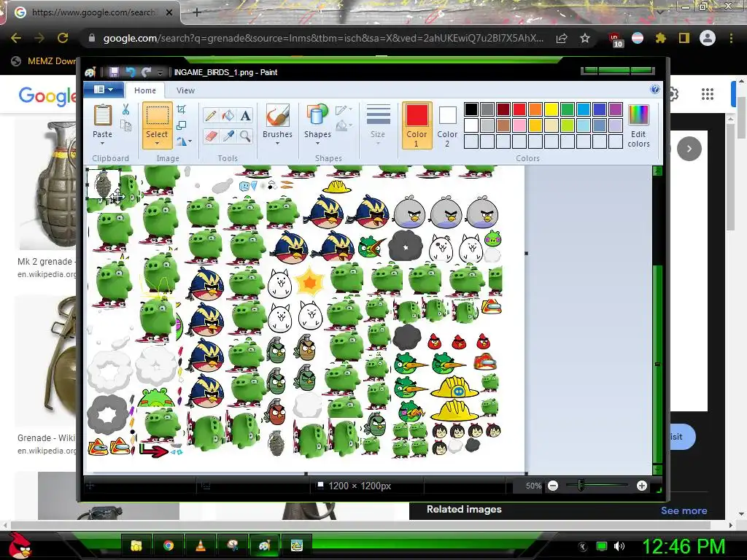Open the Google apps grid icon
Viewport: 747px width, 560px height.
point(708,94)
